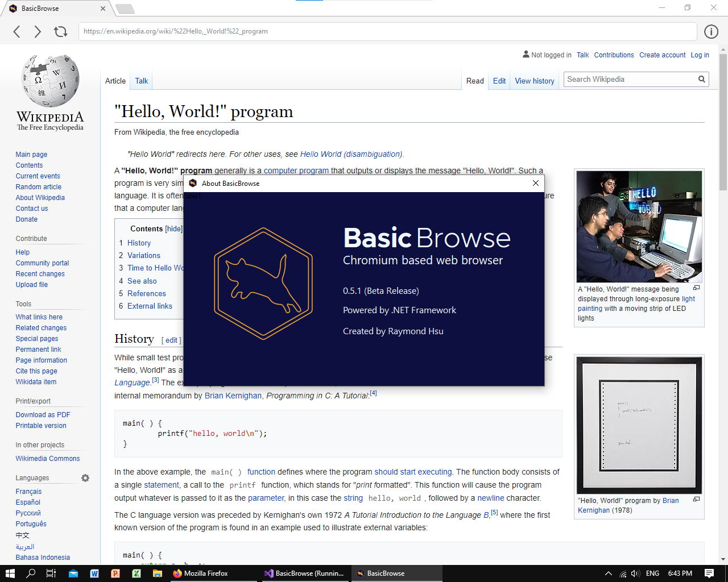This screenshot has height=582, width=728.
Task: Click the Community portal link
Action: point(43,263)
